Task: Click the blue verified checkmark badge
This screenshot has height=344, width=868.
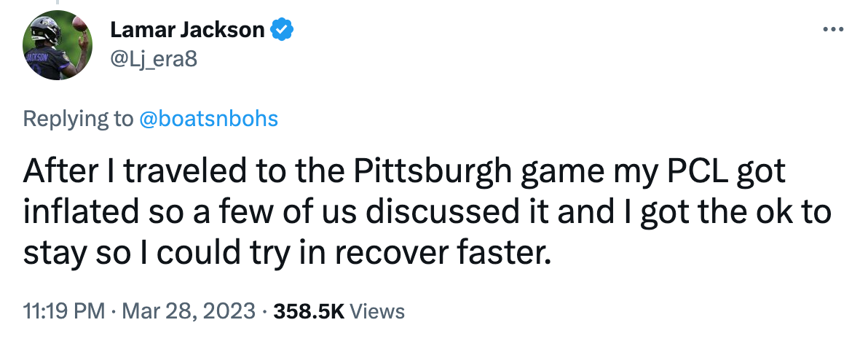Action: click(283, 30)
